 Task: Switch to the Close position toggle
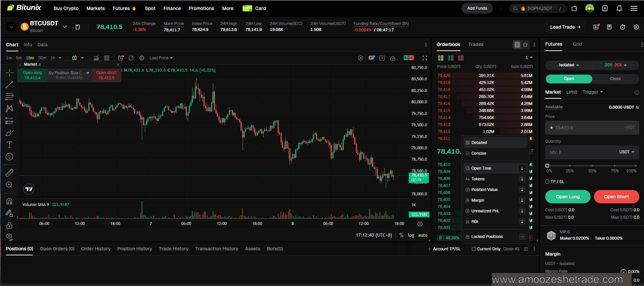click(615, 79)
